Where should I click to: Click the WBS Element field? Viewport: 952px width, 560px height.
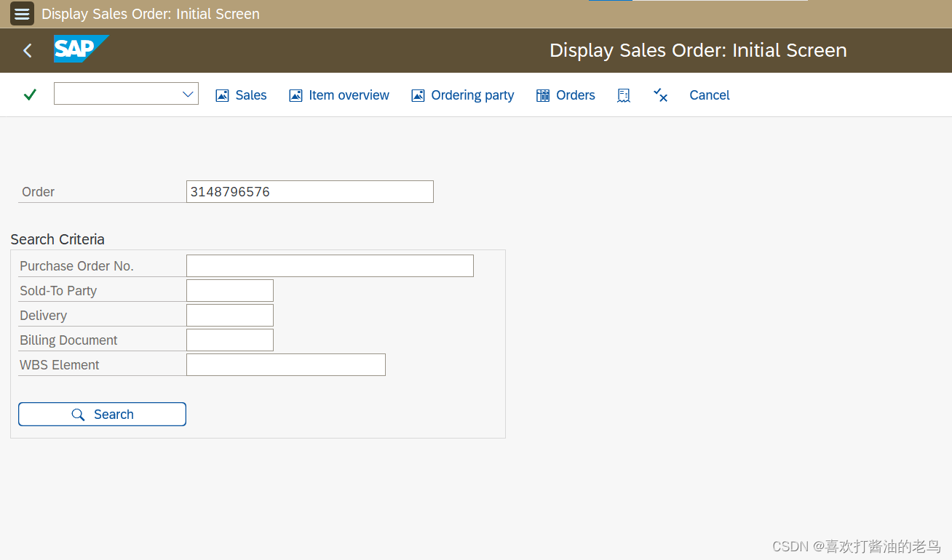pyautogui.click(x=286, y=365)
